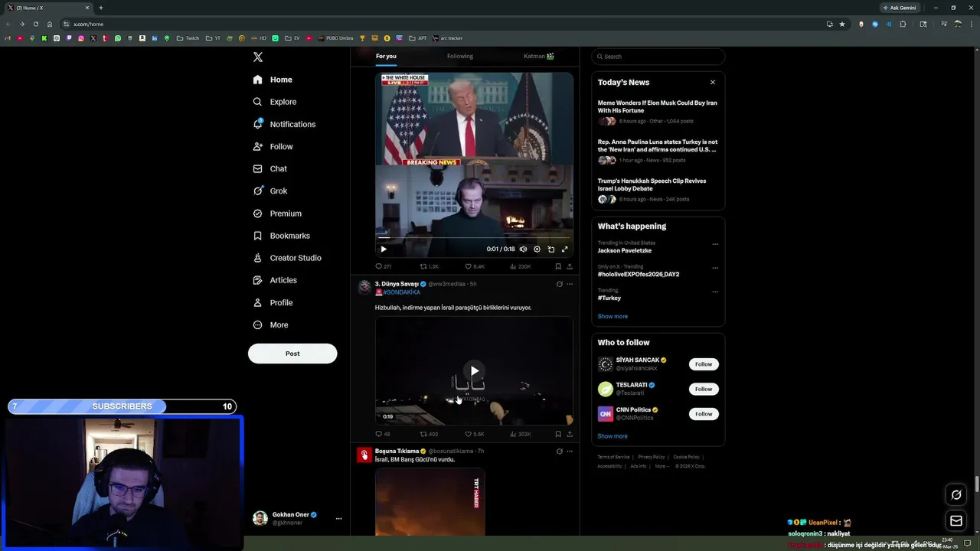This screenshot has width=980, height=551.
Task: Click Show more under Who to follow
Action: [612, 436]
